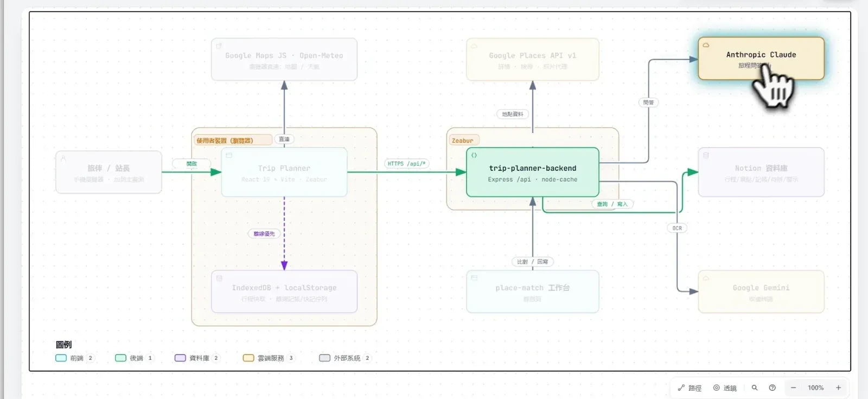Click the OCR edge label
Screen dimensions: 868x399
tap(677, 228)
